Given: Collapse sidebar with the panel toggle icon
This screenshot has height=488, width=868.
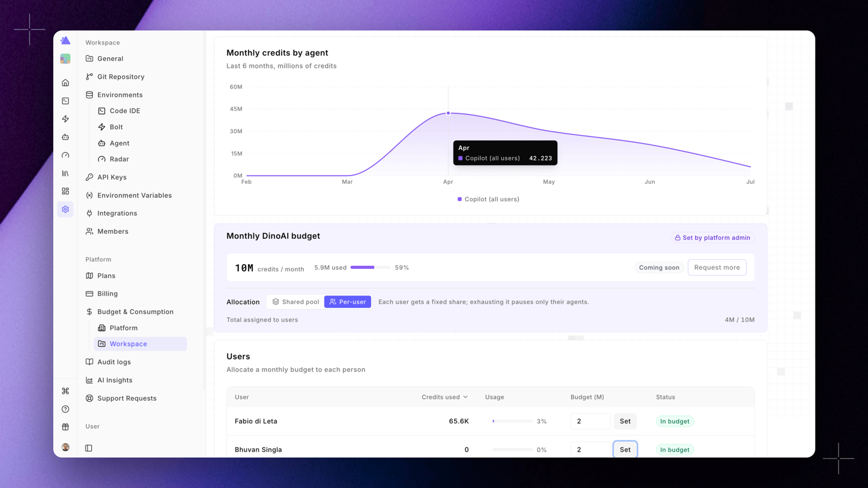Looking at the screenshot, I should click(x=89, y=448).
